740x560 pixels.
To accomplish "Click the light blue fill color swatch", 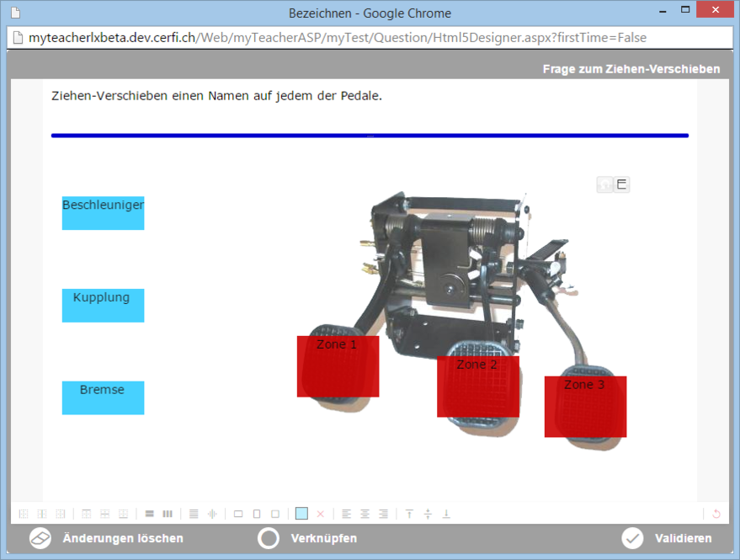I will click(x=301, y=514).
